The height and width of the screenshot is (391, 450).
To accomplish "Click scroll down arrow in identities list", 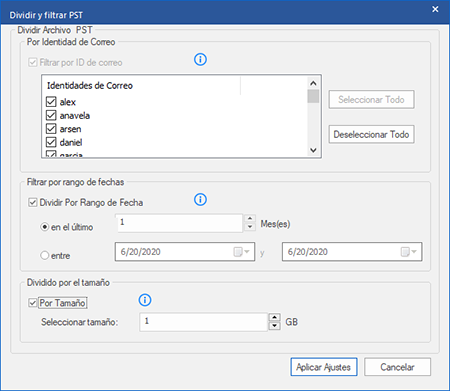I will (313, 150).
